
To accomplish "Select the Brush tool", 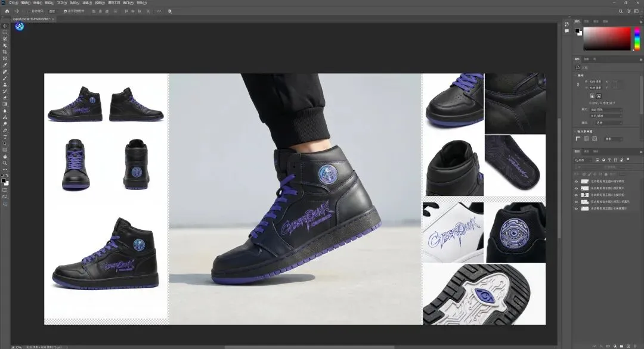I will pos(5,79).
